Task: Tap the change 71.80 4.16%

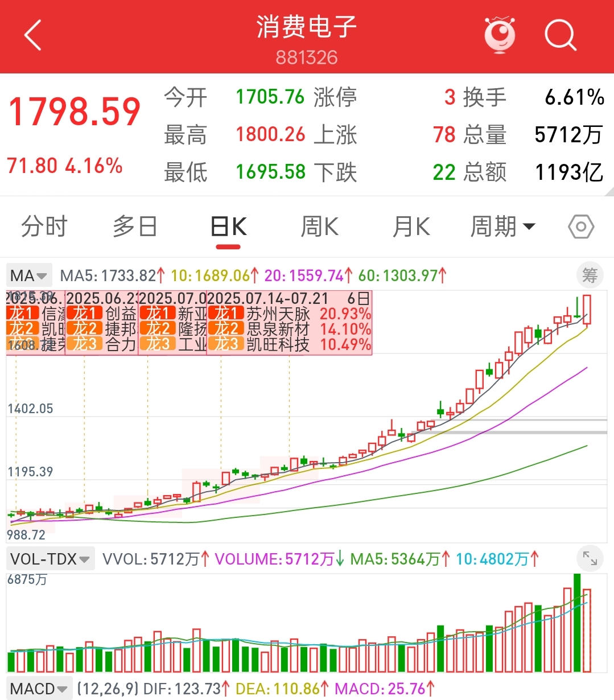Action: 65,166
